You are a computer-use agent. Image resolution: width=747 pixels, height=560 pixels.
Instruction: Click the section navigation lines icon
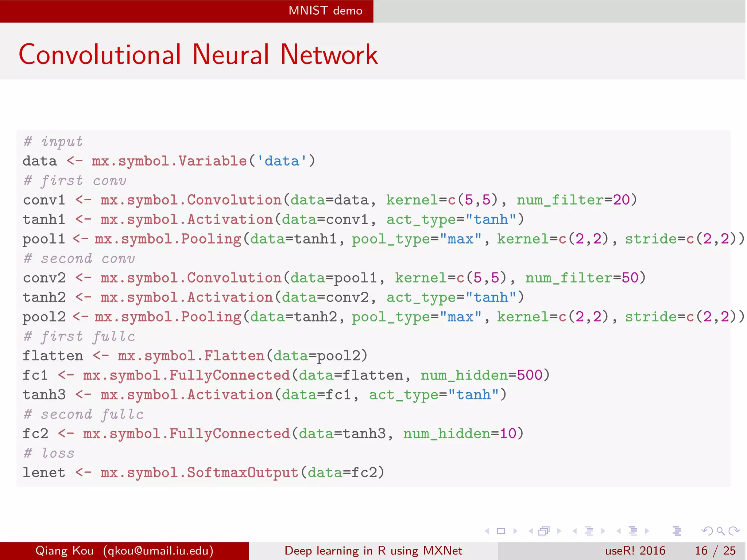click(633, 531)
